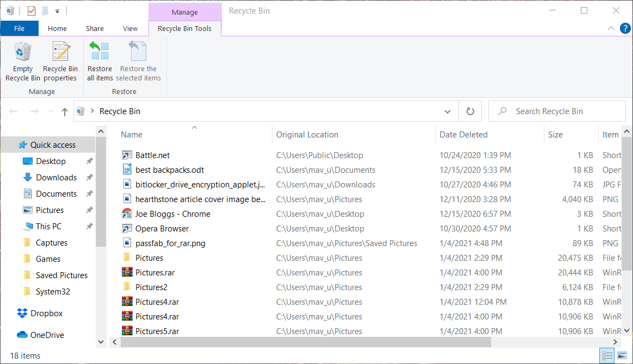This screenshot has width=633, height=364.
Task: Open Saved Pictures folder in sidebar
Action: point(61,275)
